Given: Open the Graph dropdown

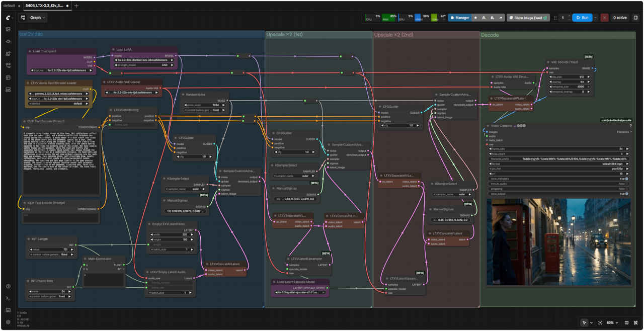Looking at the screenshot, I should click(x=38, y=18).
